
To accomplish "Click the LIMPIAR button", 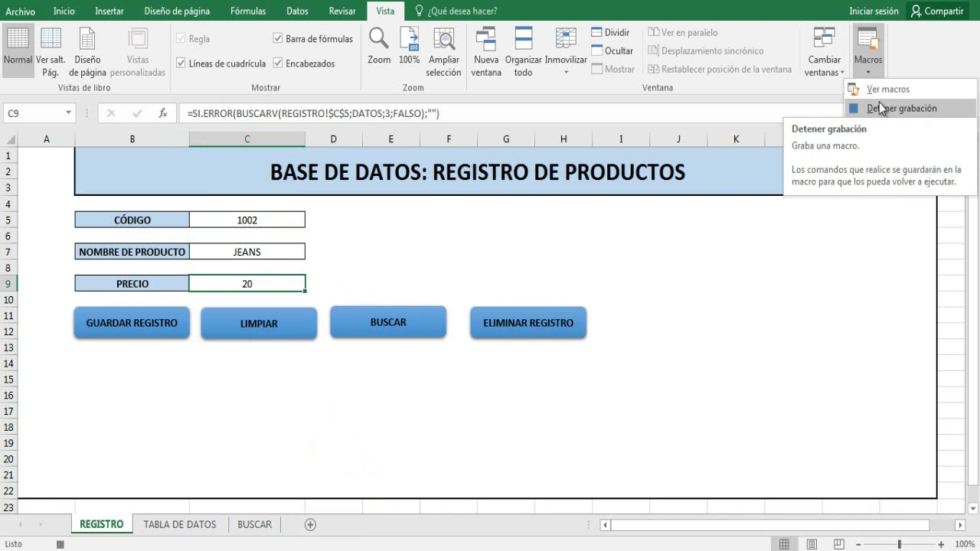I will click(x=259, y=324).
